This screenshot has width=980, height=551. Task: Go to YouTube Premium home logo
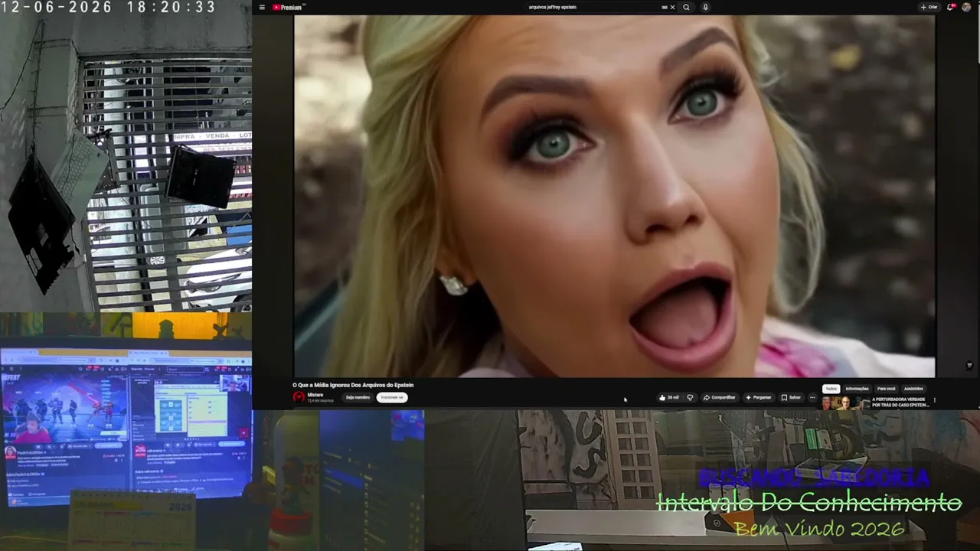tap(288, 8)
